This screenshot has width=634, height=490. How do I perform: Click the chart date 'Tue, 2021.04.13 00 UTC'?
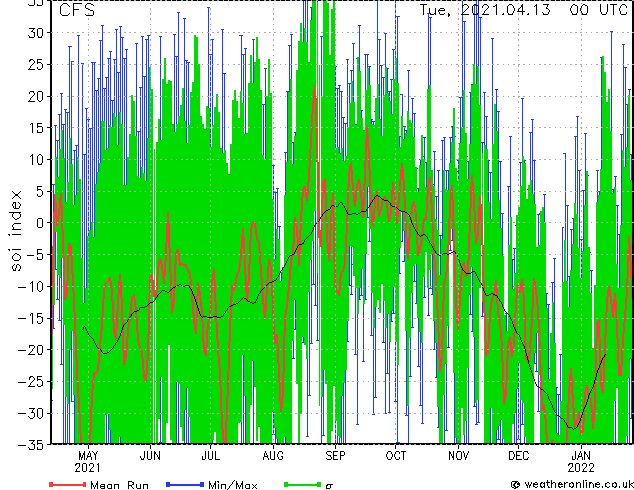click(x=524, y=10)
